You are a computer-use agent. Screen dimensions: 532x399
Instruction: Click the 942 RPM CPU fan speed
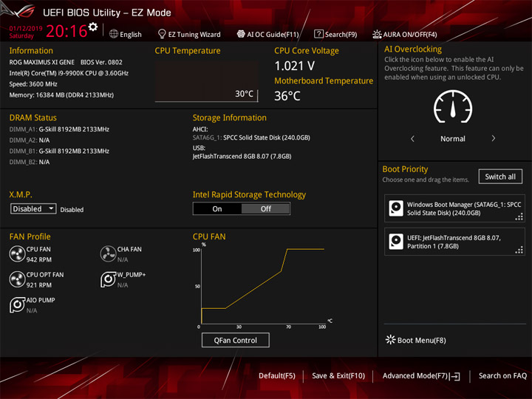[x=39, y=259]
